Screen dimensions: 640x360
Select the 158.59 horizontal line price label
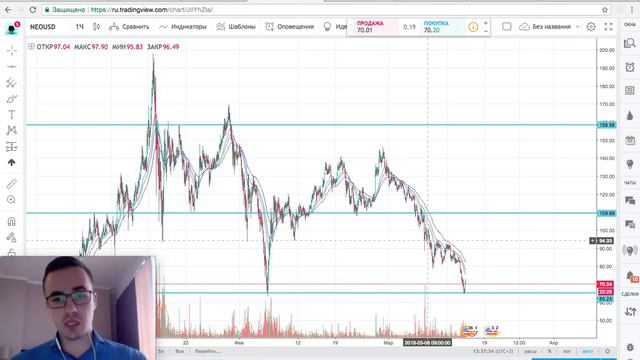[x=607, y=125]
